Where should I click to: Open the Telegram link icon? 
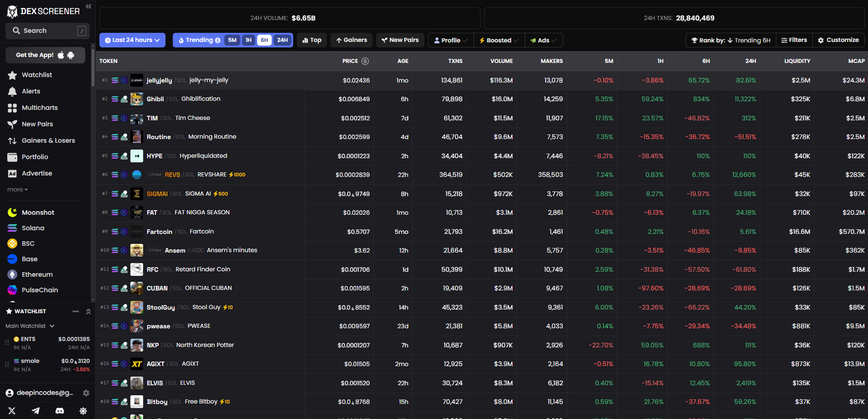point(36,411)
